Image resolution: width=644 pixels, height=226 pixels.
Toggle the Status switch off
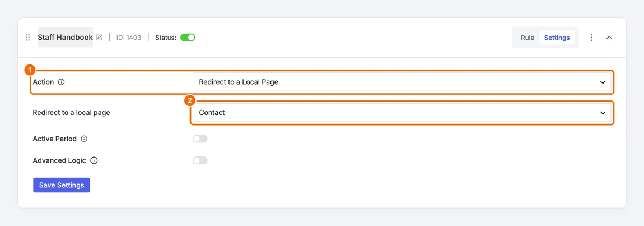click(x=188, y=38)
